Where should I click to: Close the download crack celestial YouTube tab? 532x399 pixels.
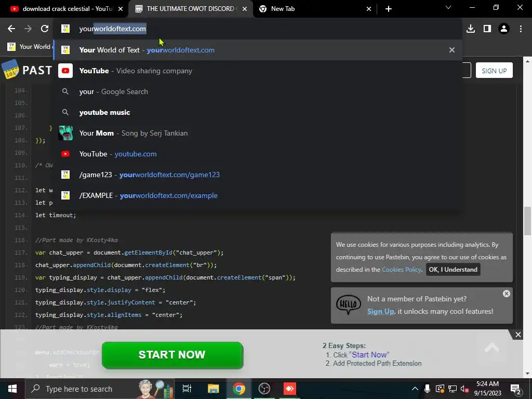tap(121, 9)
